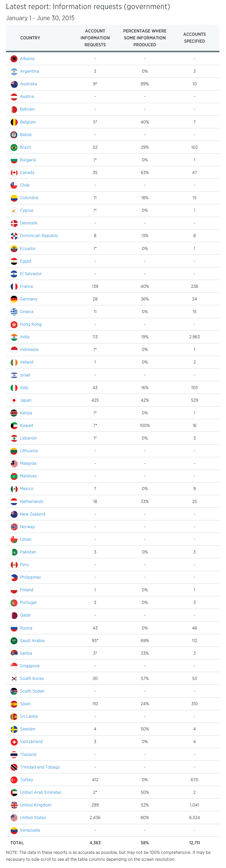
Task: Click the Switzerland flag icon
Action: pos(14,742)
